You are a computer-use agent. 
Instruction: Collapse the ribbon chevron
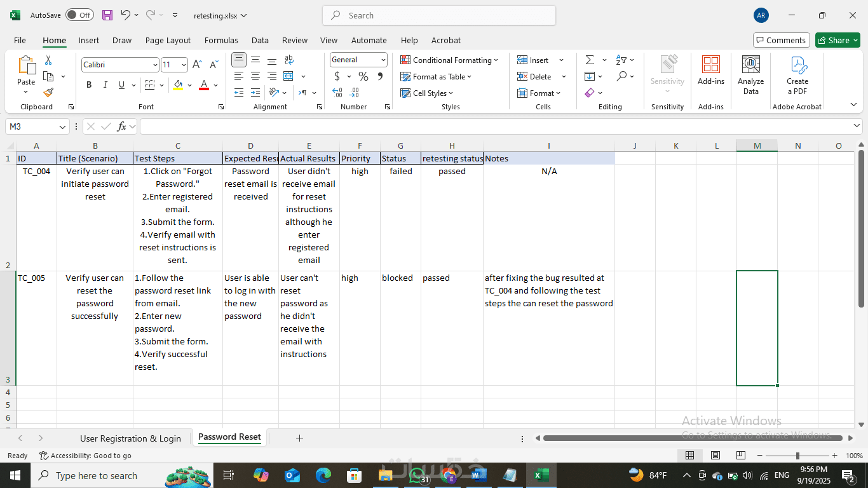(853, 105)
